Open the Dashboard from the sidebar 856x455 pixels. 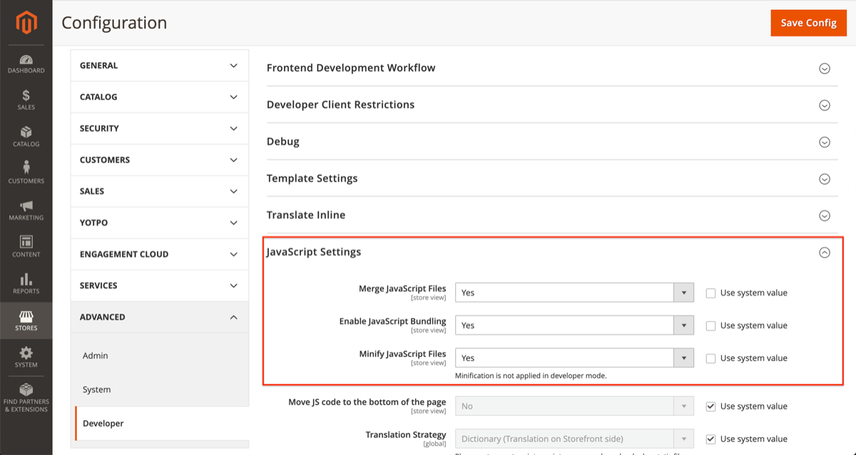point(26,63)
